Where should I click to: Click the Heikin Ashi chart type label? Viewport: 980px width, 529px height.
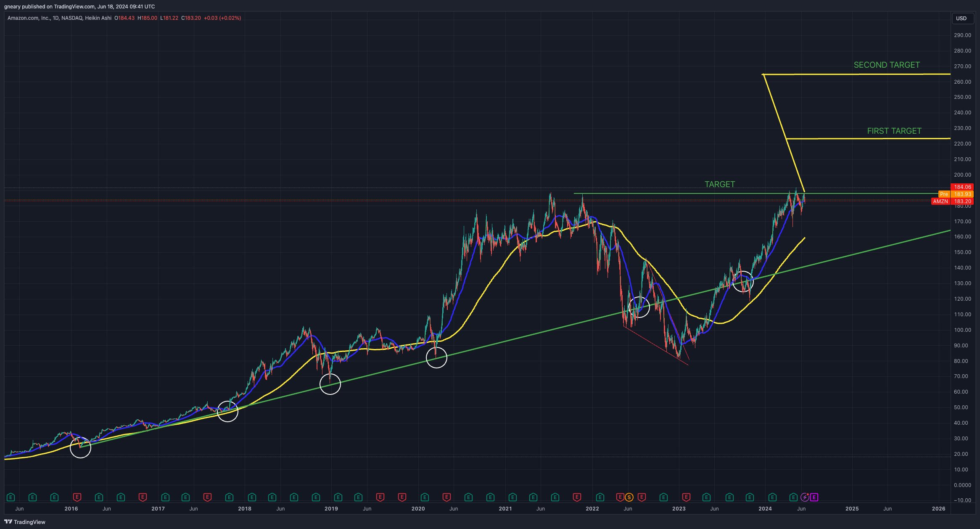(x=98, y=18)
